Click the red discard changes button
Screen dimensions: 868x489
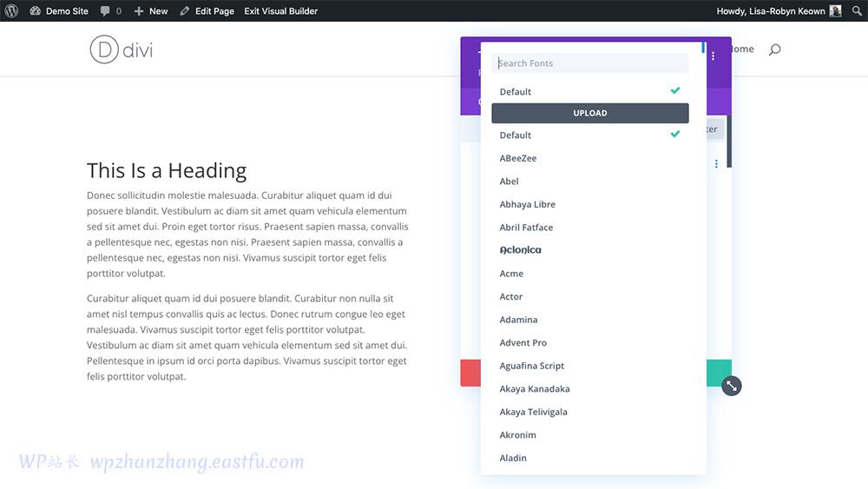point(470,373)
